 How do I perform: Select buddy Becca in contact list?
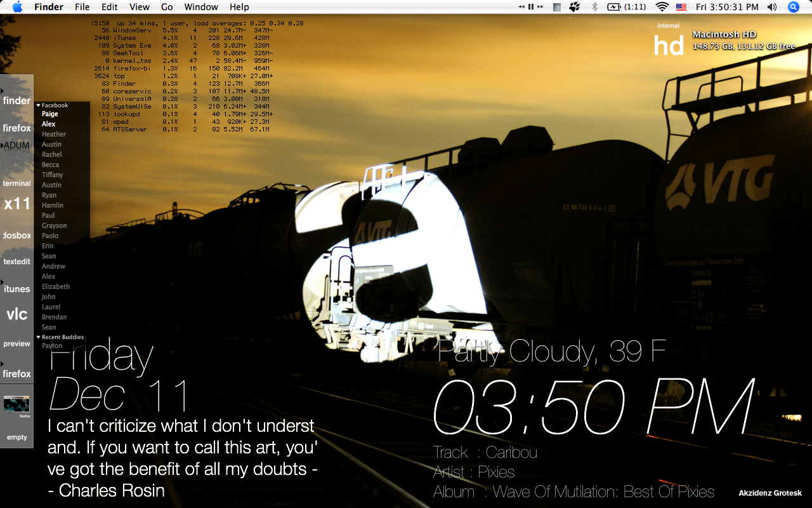(x=50, y=165)
